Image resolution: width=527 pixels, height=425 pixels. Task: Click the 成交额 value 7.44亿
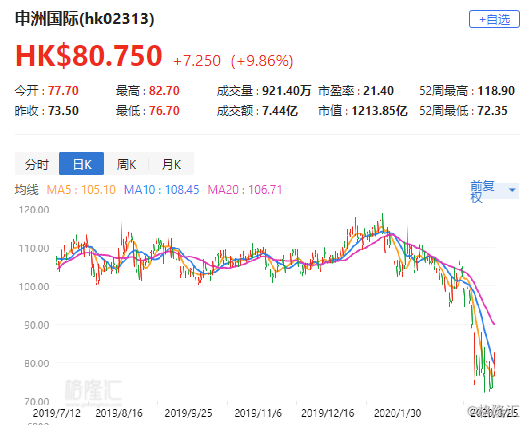tap(280, 111)
